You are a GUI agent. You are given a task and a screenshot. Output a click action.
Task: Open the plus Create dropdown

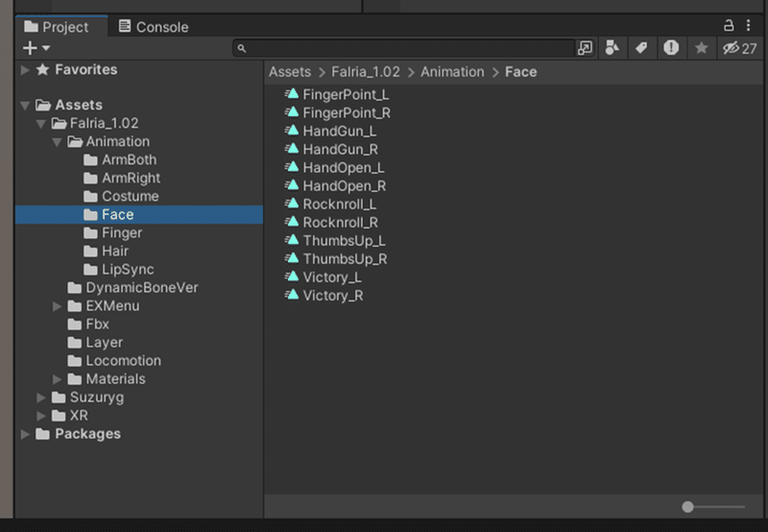pyautogui.click(x=36, y=48)
